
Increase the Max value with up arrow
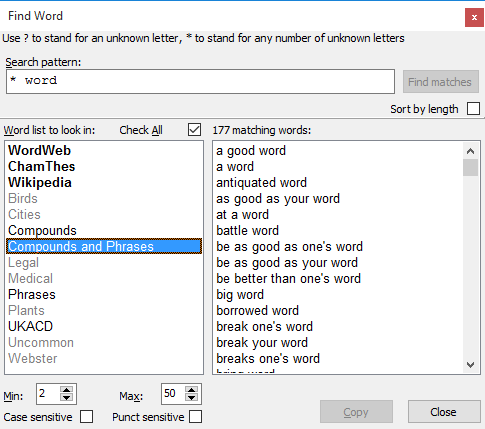(x=191, y=390)
